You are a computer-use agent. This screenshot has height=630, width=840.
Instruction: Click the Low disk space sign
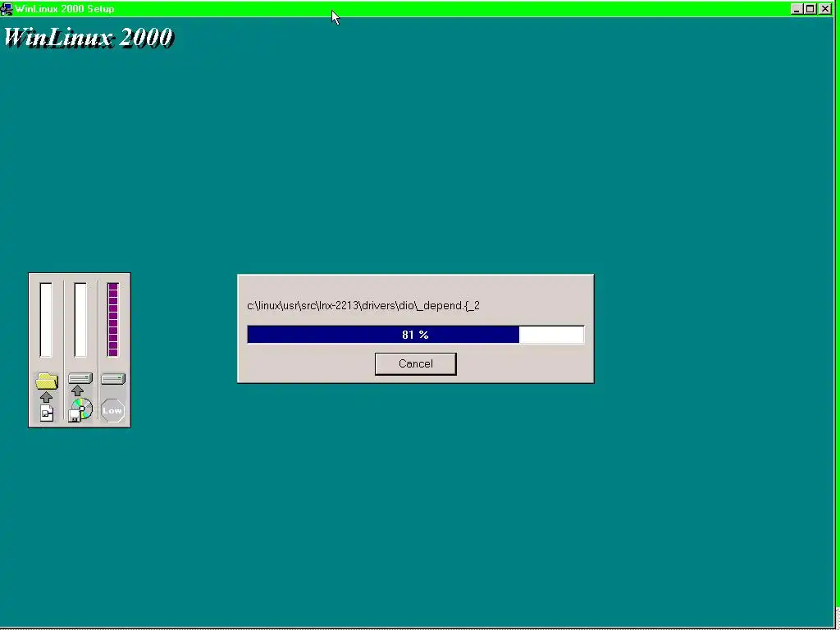coord(112,410)
